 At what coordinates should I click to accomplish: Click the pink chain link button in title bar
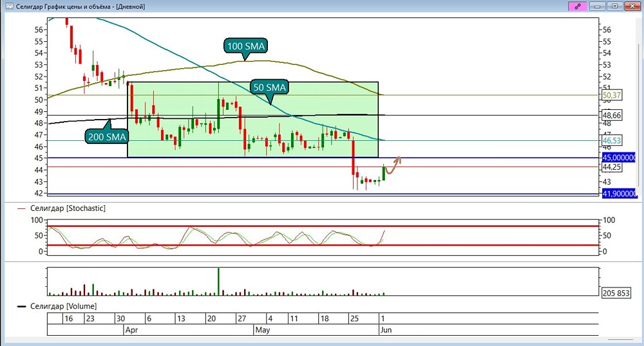click(x=578, y=6)
